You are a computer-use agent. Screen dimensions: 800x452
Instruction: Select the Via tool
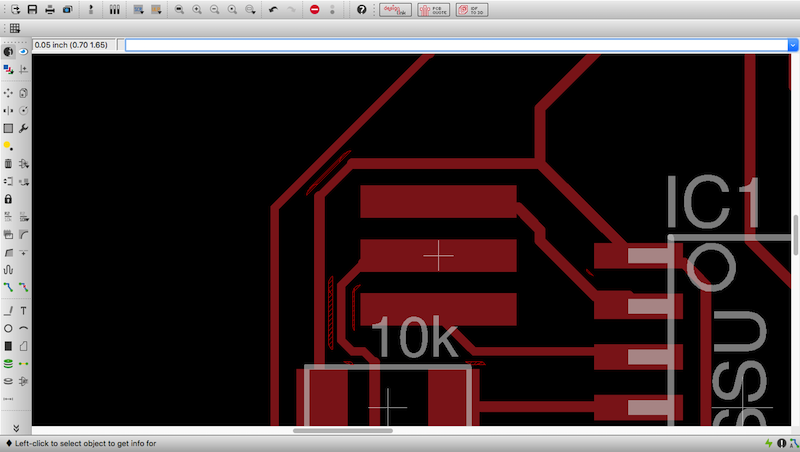click(8, 364)
